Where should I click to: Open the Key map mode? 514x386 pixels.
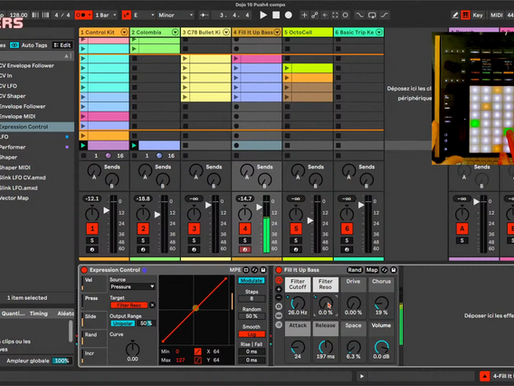click(x=478, y=15)
